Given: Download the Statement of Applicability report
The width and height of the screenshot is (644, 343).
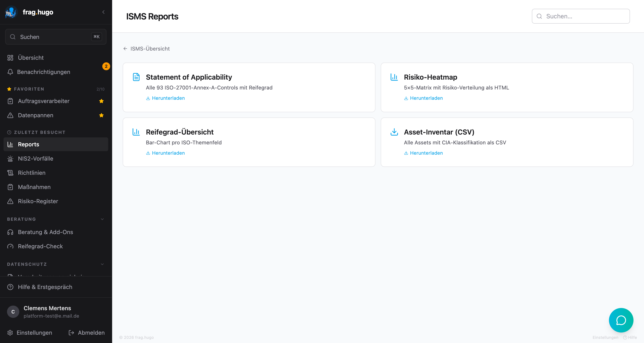Looking at the screenshot, I should [166, 98].
